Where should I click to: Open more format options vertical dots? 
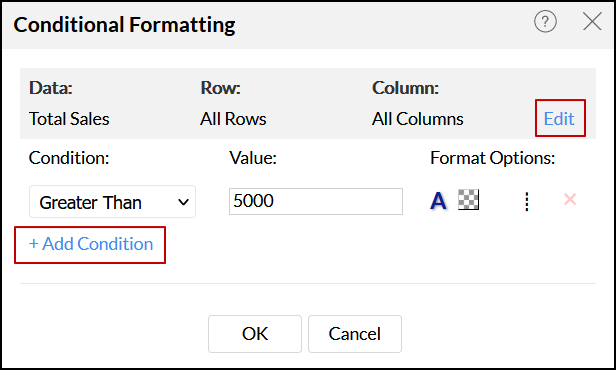tap(527, 201)
